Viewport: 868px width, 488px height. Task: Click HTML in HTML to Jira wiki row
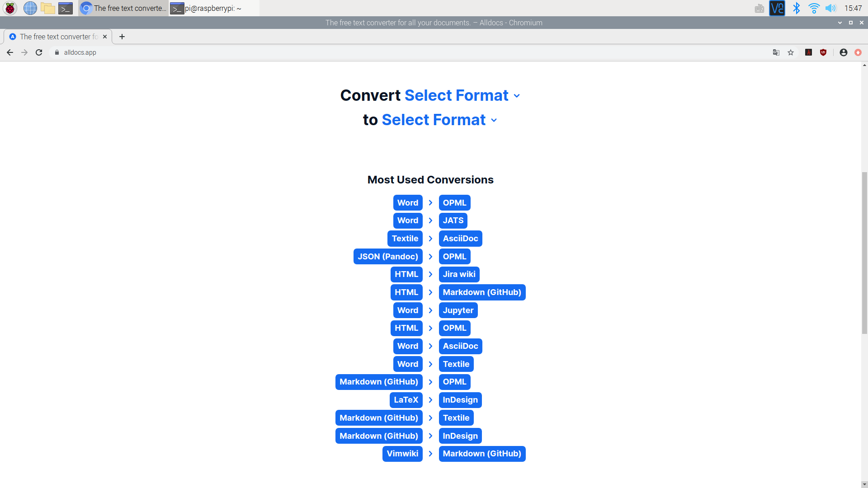coord(406,274)
